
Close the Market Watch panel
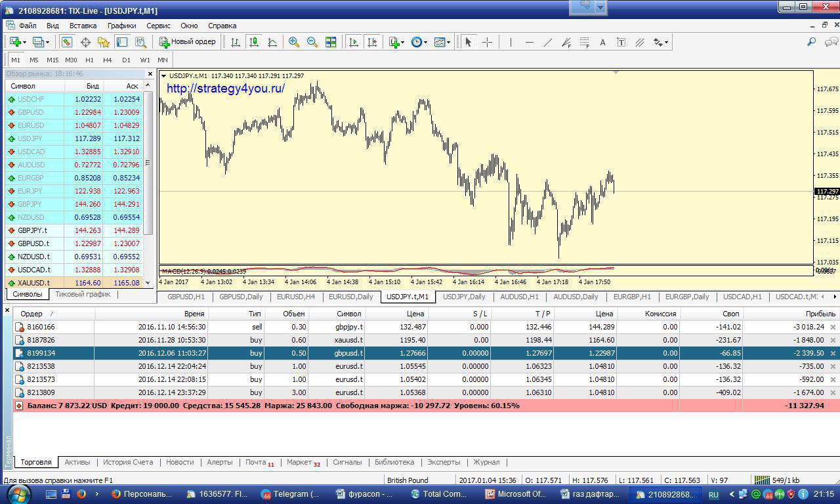[150, 74]
